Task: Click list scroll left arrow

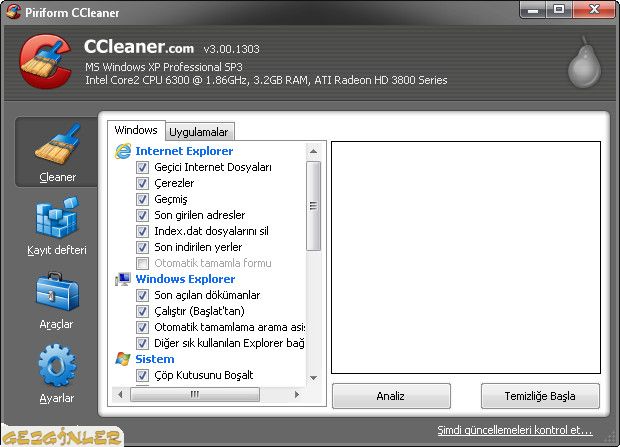Action: 120,394
